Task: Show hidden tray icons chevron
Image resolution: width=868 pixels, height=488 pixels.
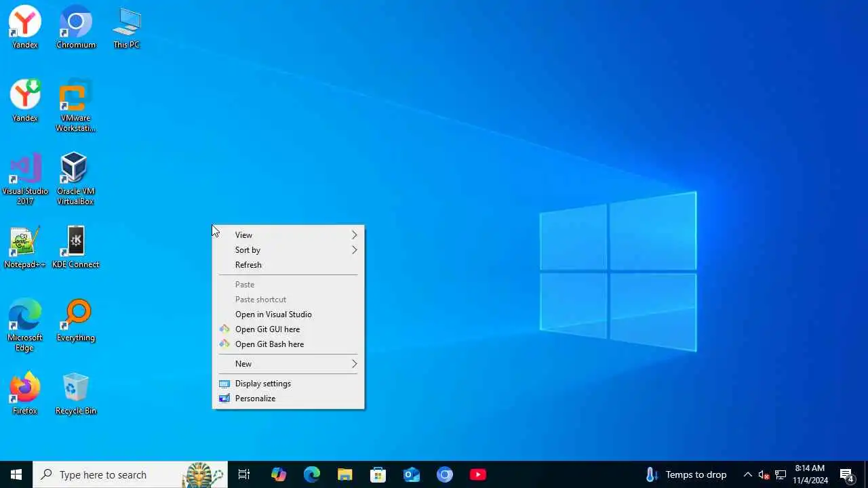Action: pos(748,474)
